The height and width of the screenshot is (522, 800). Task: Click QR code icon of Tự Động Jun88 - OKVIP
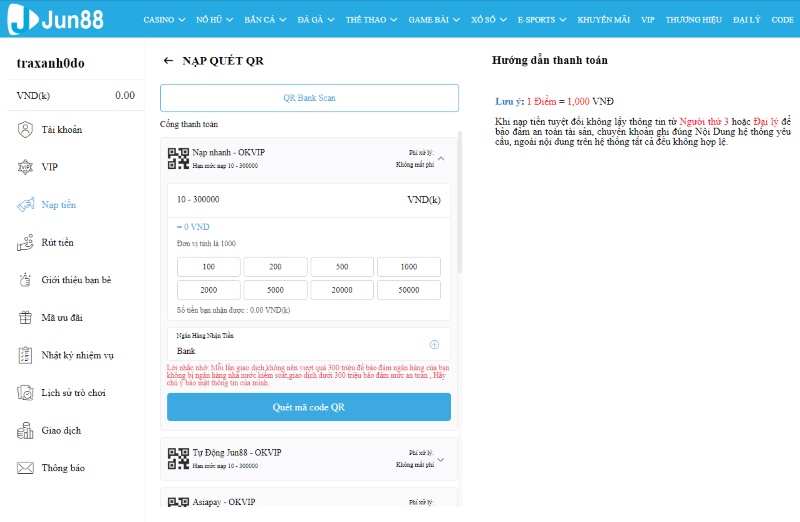click(179, 458)
